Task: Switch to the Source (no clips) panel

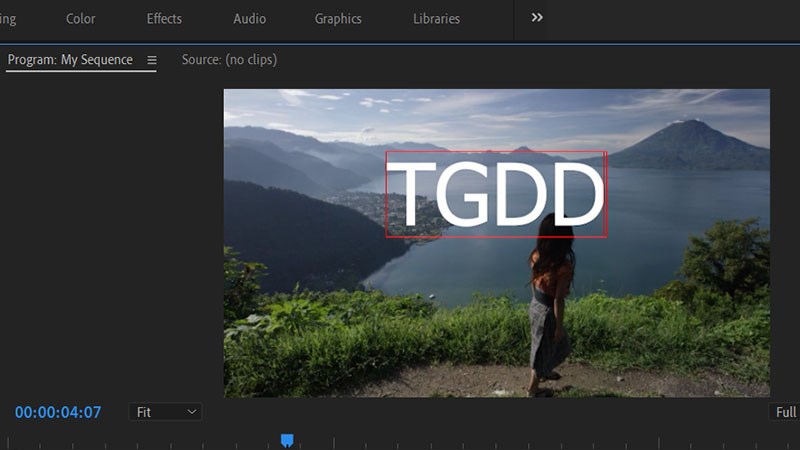Action: (x=229, y=60)
